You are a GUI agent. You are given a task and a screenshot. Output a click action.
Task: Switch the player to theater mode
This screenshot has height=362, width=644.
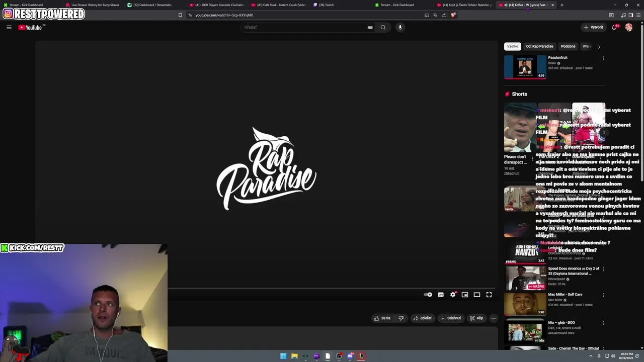tap(477, 295)
